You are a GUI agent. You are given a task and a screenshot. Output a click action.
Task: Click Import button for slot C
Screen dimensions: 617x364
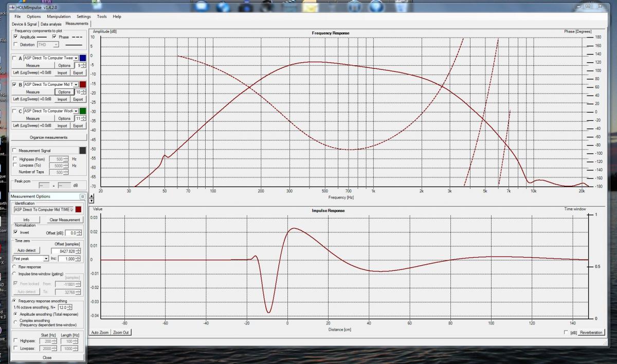click(62, 125)
